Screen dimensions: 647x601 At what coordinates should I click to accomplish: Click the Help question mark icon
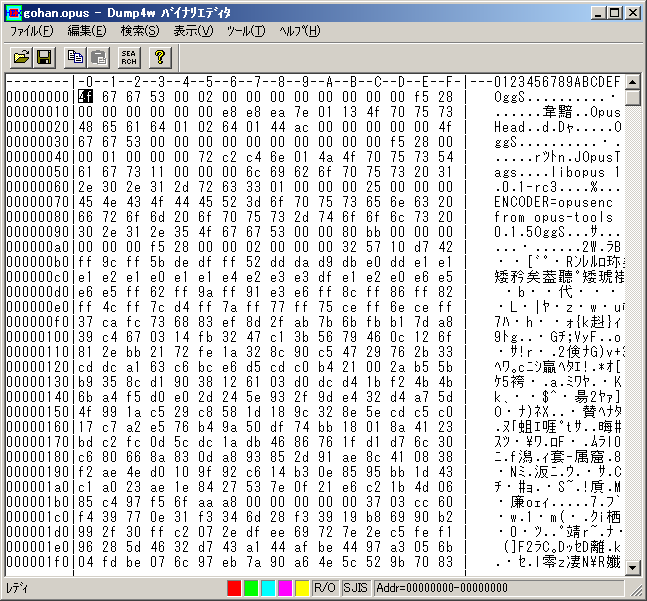pyautogui.click(x=160, y=57)
